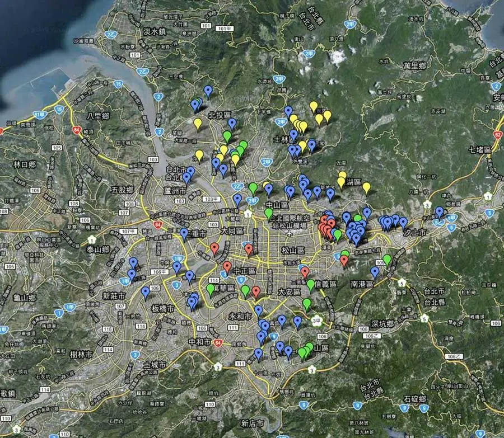Click the 林口鄉 label
This screenshot has width=504, height=438.
click(25, 164)
